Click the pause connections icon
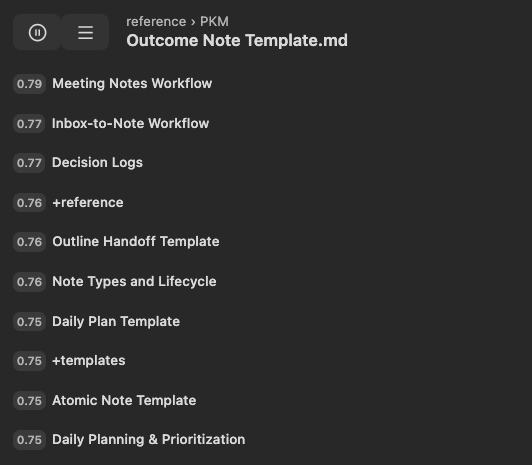 click(x=37, y=33)
